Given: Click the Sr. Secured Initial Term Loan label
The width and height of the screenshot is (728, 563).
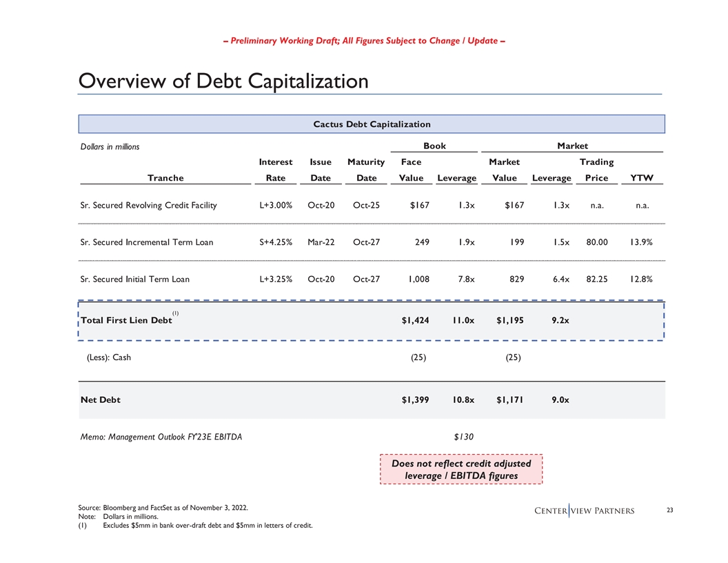Looking at the screenshot, I should click(x=135, y=279).
